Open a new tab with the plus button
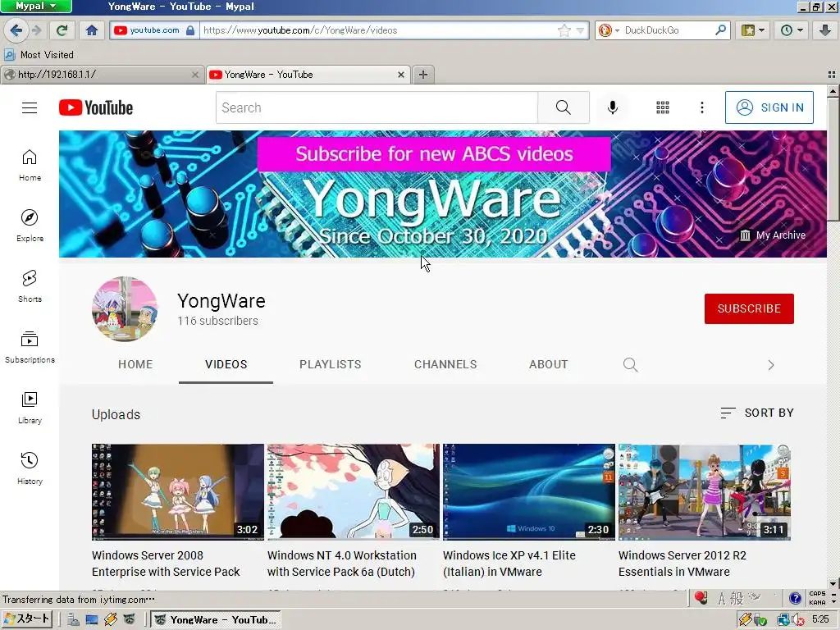The width and height of the screenshot is (840, 630). [423, 75]
